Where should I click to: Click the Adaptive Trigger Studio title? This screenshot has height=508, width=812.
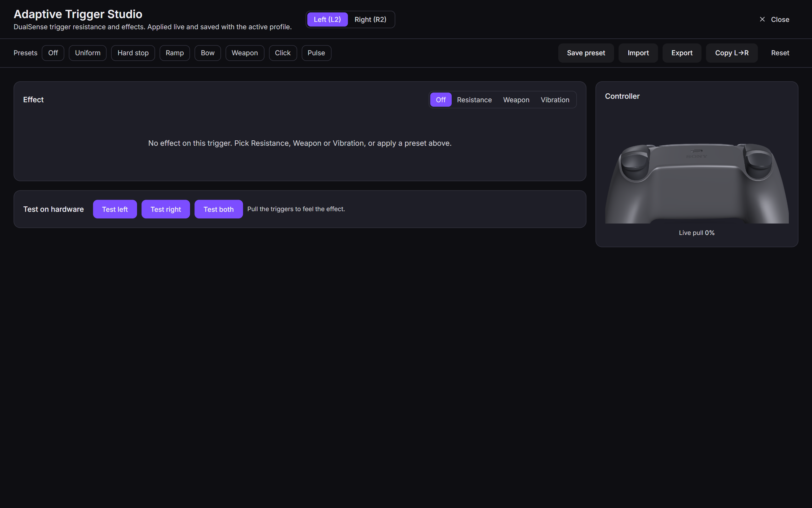click(78, 14)
